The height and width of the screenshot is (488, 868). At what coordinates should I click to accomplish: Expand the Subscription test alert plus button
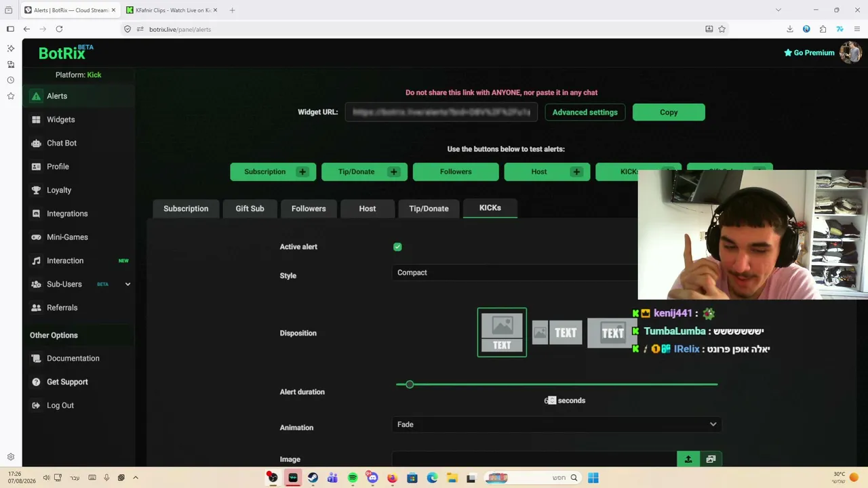coord(302,172)
